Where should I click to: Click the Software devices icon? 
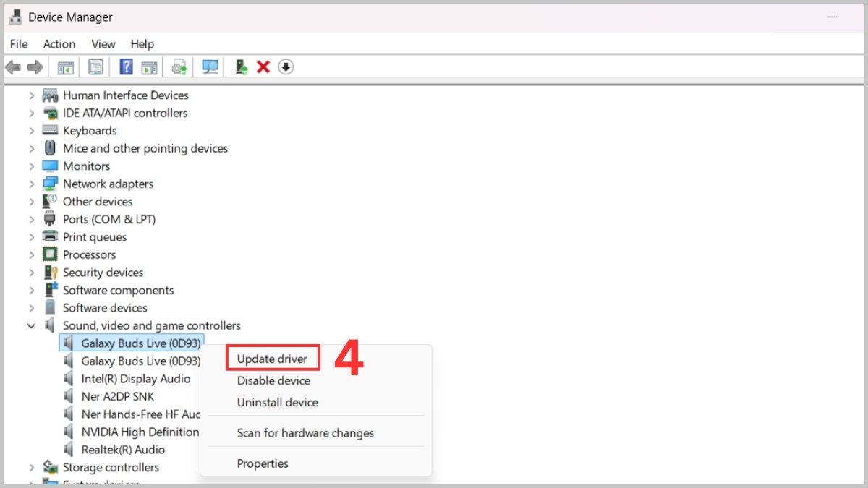pos(50,308)
